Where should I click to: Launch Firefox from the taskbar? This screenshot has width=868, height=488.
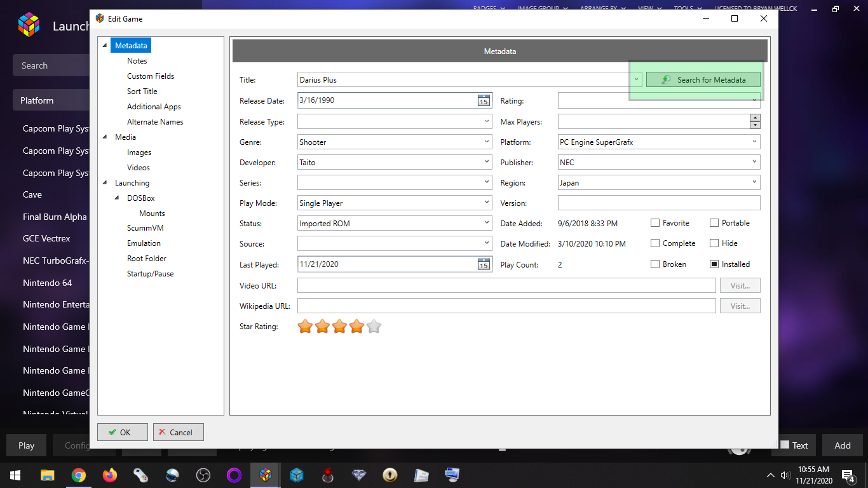(x=110, y=475)
